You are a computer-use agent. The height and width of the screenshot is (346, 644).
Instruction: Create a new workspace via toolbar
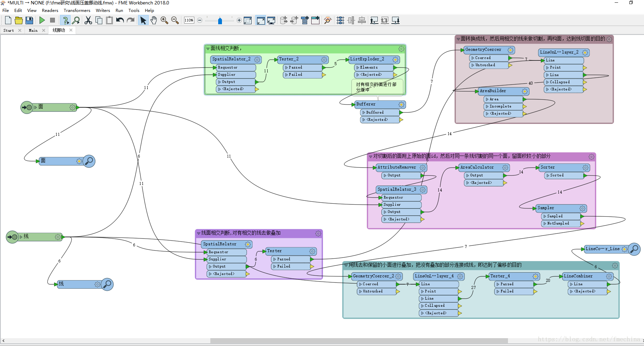(x=8, y=20)
